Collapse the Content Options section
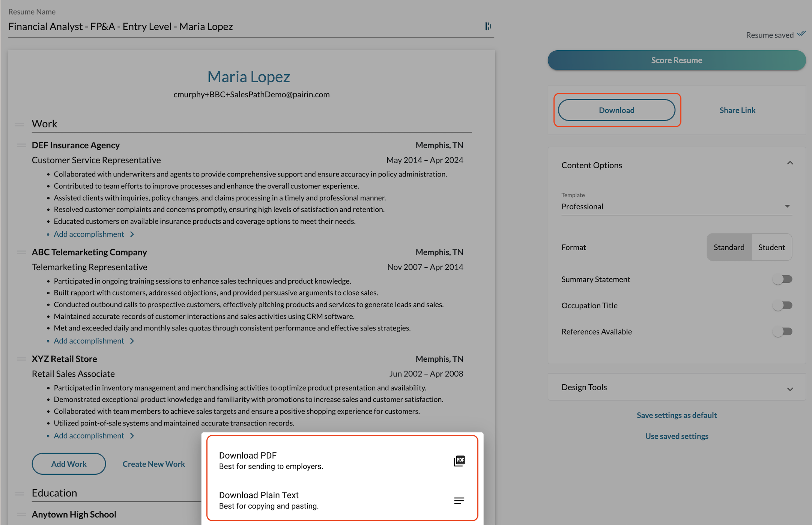The width and height of the screenshot is (812, 525). coord(790,163)
